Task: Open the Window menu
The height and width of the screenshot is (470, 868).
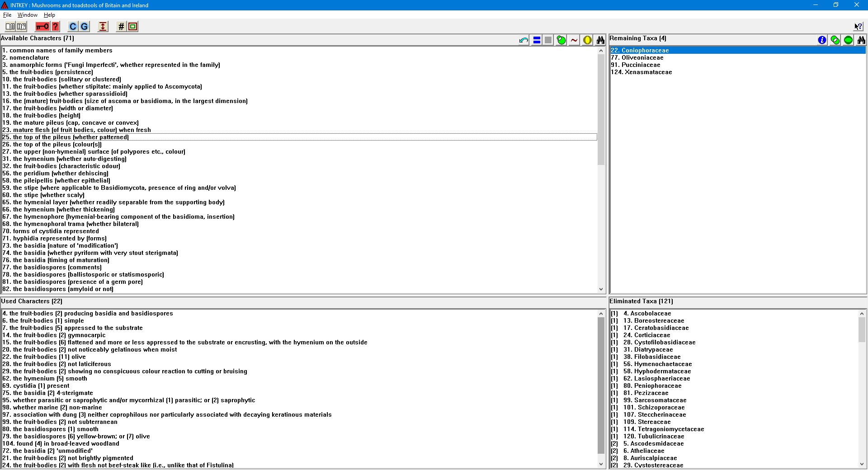Action: click(x=27, y=15)
